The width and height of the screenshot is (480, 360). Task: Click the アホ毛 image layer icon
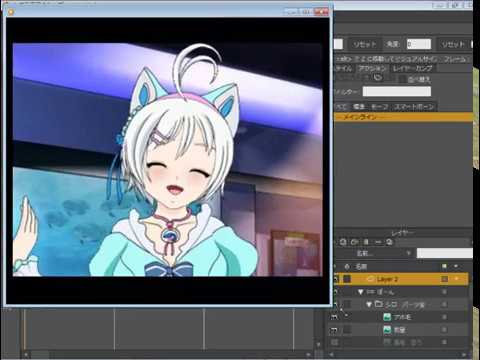pos(387,317)
